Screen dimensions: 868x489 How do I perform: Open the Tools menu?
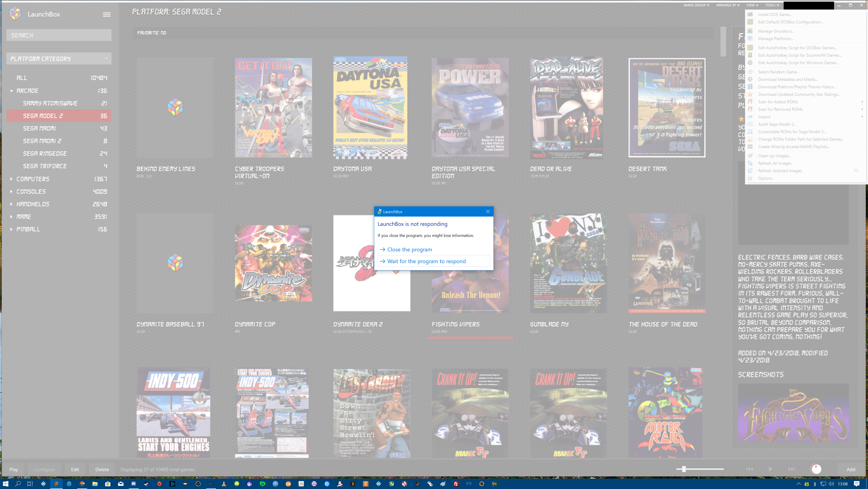tap(772, 5)
